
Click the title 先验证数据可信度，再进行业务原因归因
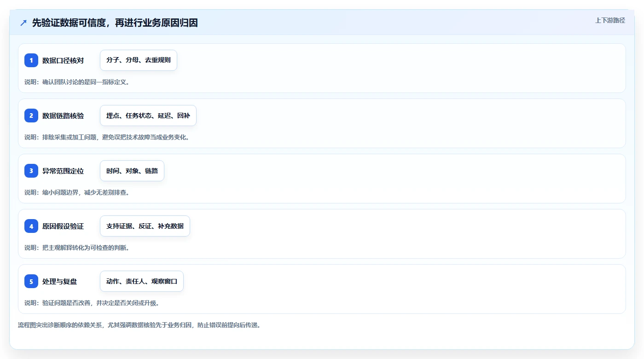point(115,23)
